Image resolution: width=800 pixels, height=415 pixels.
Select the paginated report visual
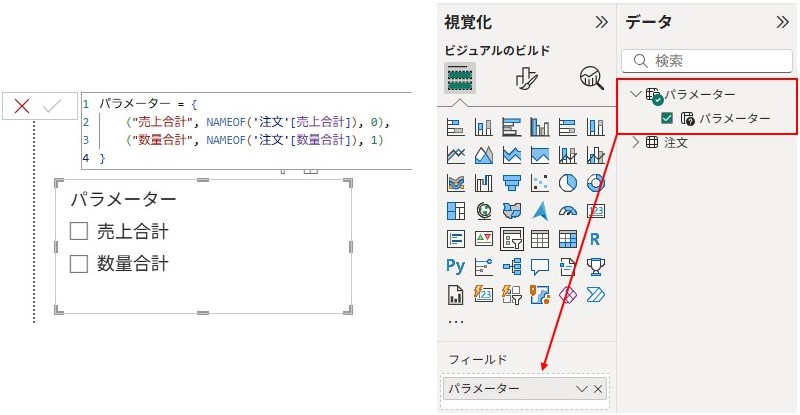tap(456, 295)
